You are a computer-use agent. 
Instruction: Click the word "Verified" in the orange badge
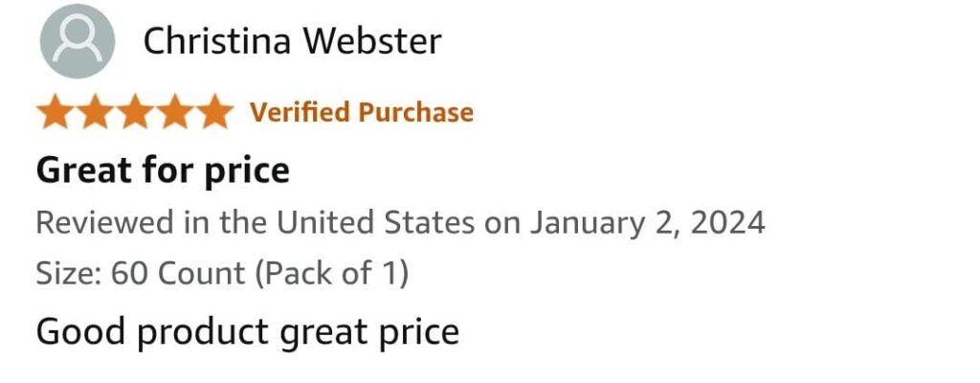click(300, 112)
